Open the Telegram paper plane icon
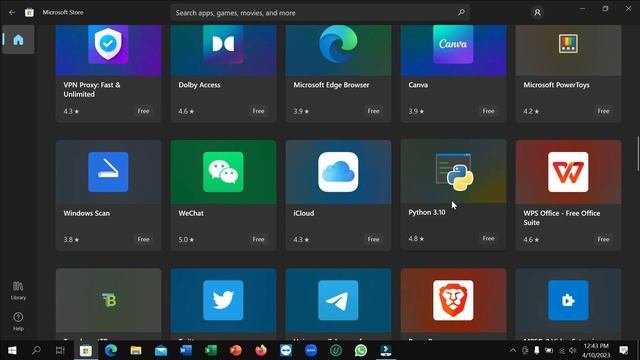Screen dimensions: 640x360 (x=338, y=300)
